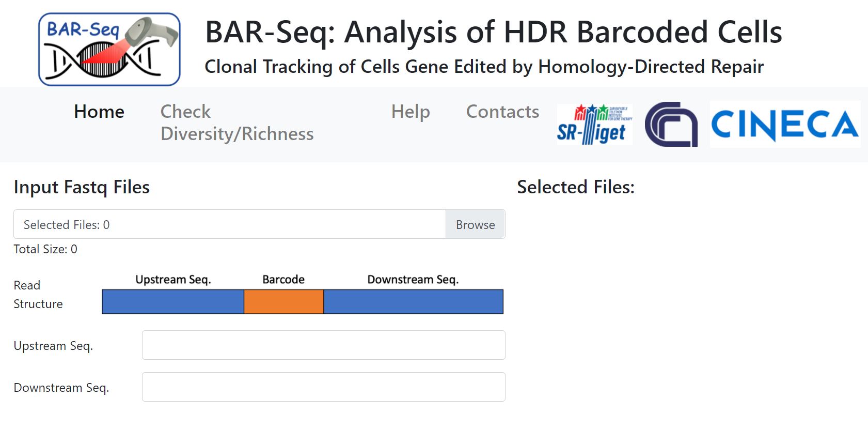Click the blue Downstream Seq. segment

coord(413,302)
